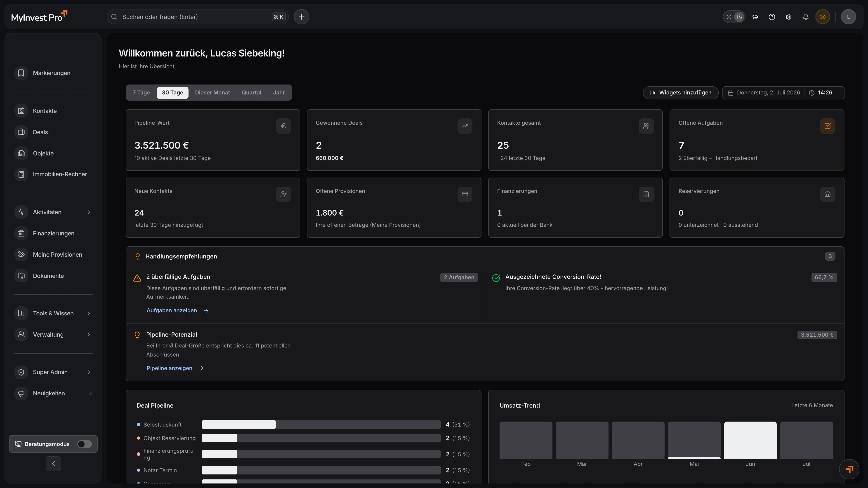Click Widgets hinzufügen button

click(681, 93)
